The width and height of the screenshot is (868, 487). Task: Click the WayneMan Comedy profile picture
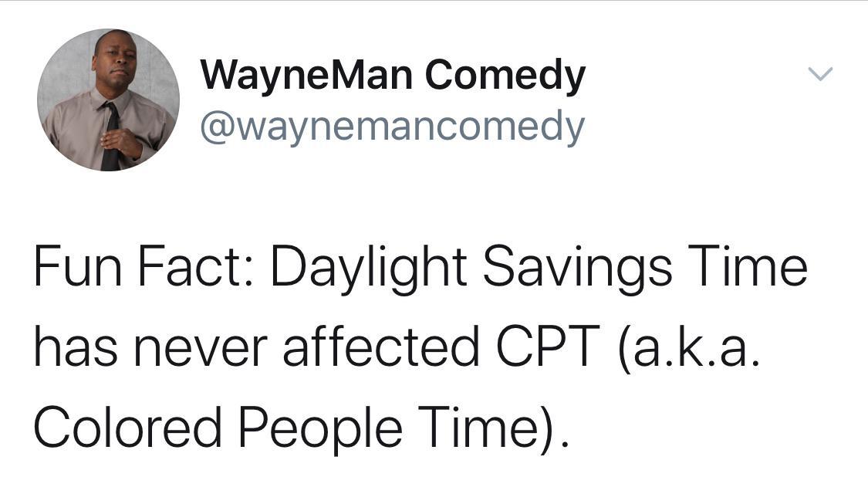(x=106, y=96)
